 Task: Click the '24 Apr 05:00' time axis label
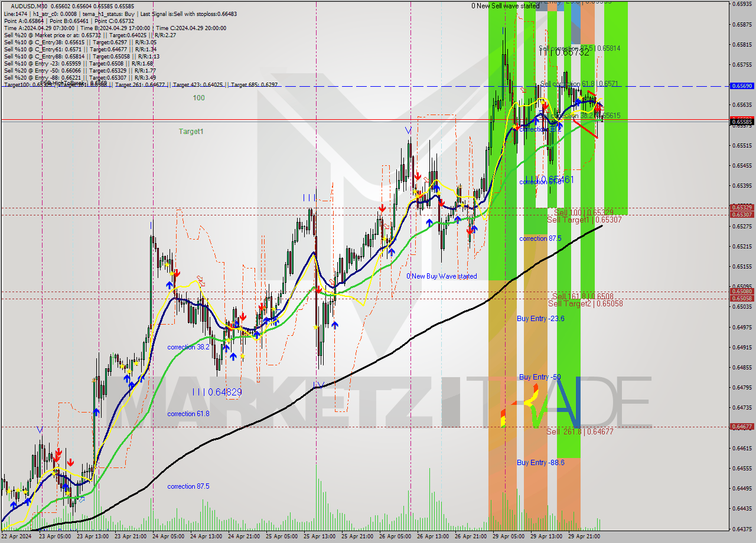[x=169, y=537]
